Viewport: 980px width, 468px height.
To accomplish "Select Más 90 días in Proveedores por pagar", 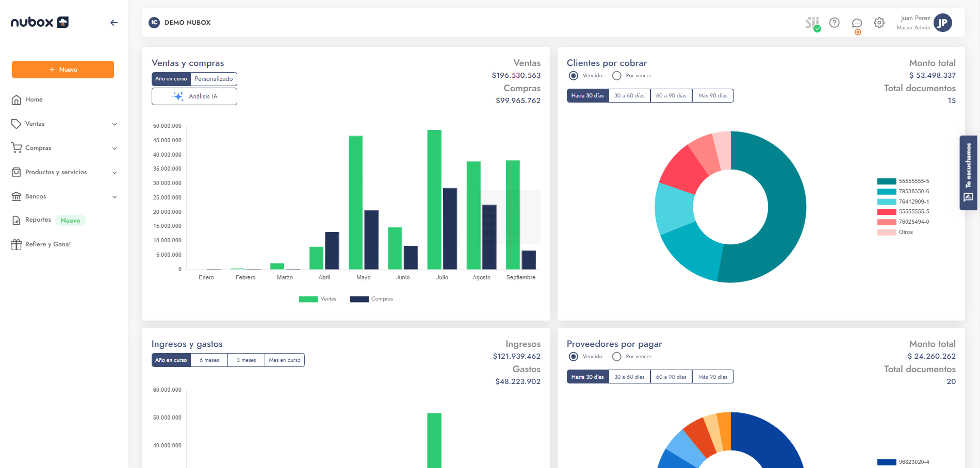I will pyautogui.click(x=713, y=377).
